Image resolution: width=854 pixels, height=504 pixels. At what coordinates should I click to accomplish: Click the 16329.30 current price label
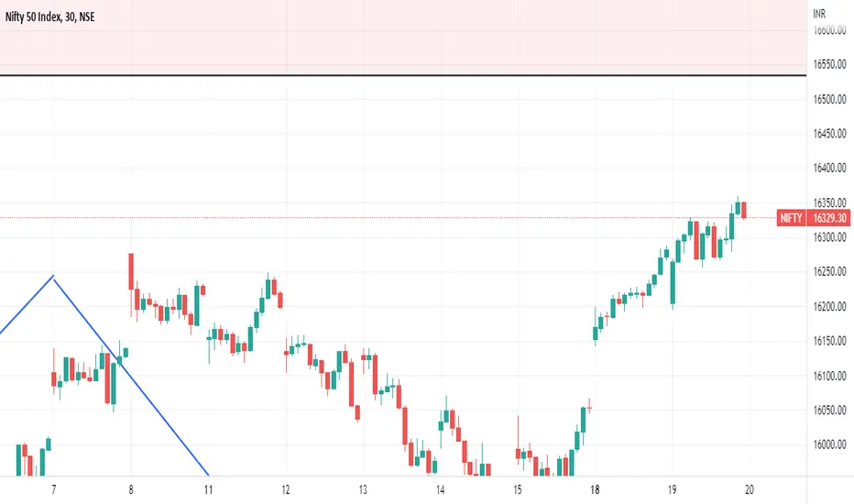coord(829,218)
